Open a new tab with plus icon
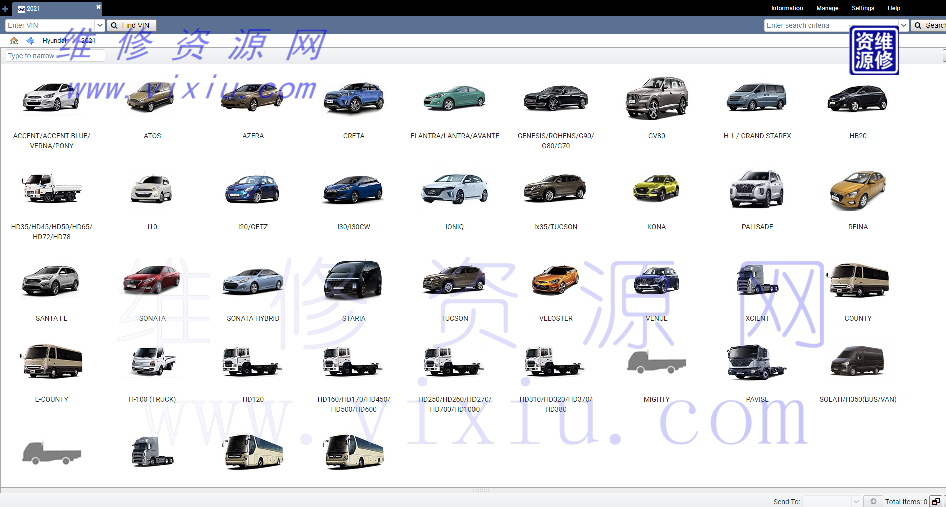Image resolution: width=946 pixels, height=507 pixels. [5, 7]
